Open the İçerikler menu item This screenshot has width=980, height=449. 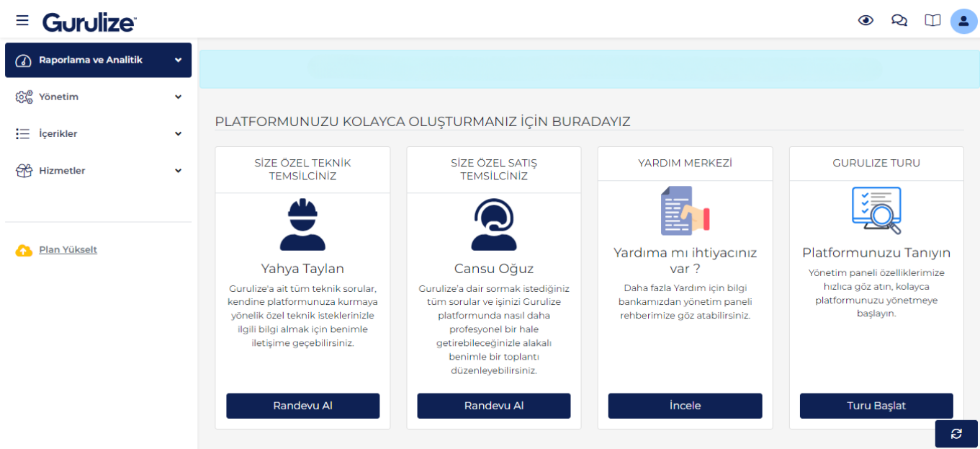click(x=98, y=134)
